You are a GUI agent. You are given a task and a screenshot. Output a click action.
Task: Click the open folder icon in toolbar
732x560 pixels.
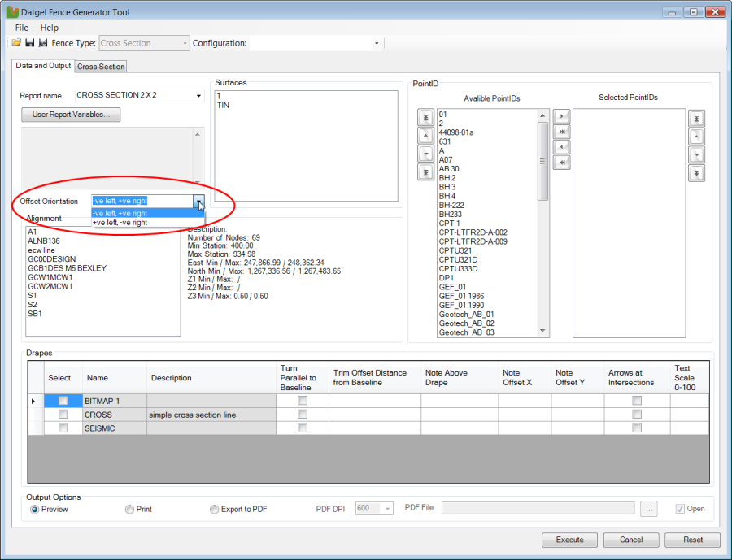point(16,43)
